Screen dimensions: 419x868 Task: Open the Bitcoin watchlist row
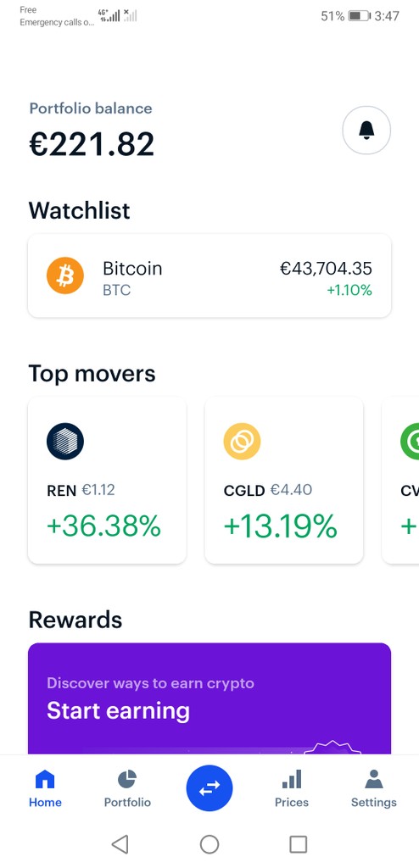(x=209, y=275)
